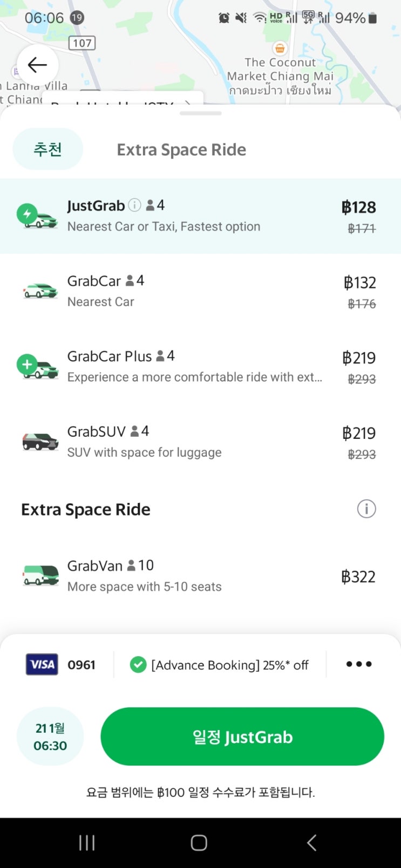Tap the GrabCar Plus vehicle icon
401x868 pixels.
tap(38, 367)
